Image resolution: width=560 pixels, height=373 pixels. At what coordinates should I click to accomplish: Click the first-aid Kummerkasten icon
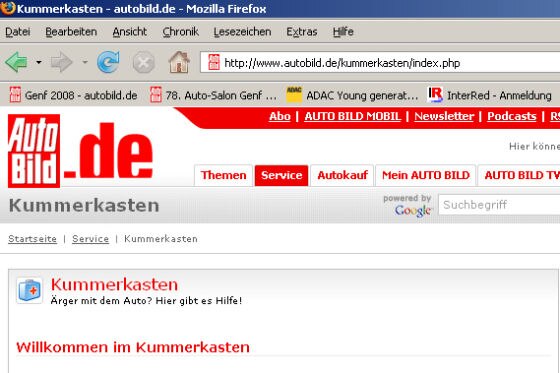[30, 290]
